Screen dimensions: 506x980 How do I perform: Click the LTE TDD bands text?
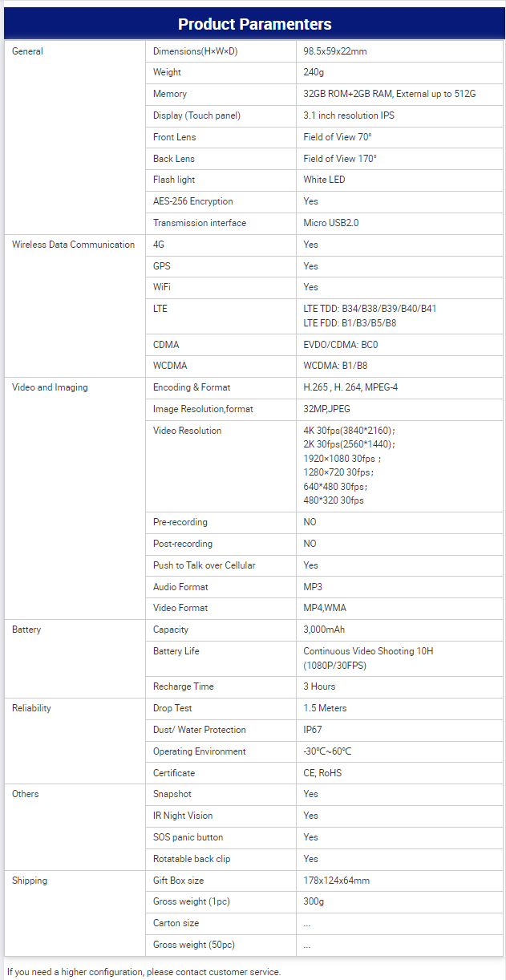(370, 309)
